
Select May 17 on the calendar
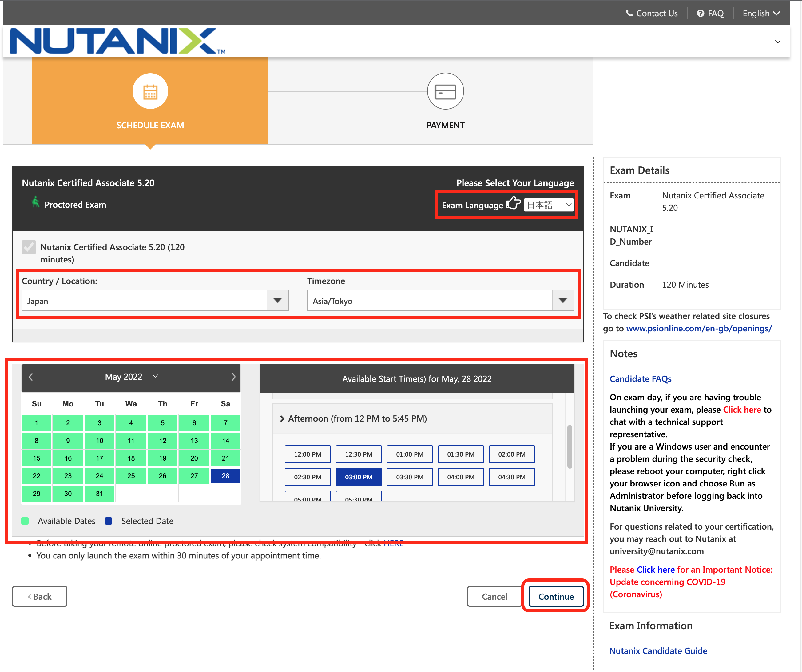(x=99, y=458)
